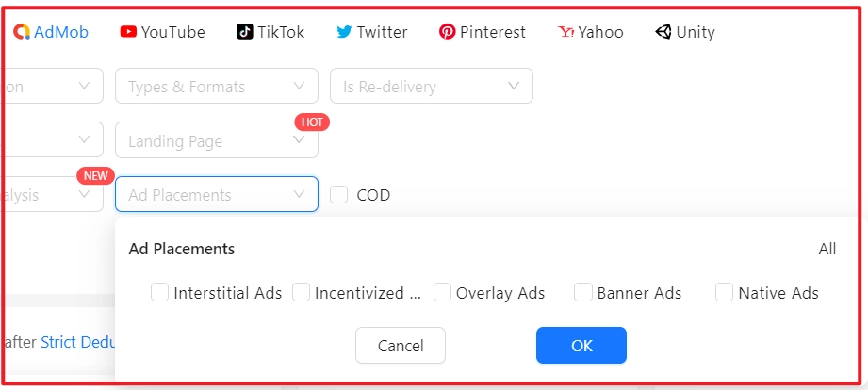
Task: Toggle the COD checkbox
Action: click(x=339, y=195)
